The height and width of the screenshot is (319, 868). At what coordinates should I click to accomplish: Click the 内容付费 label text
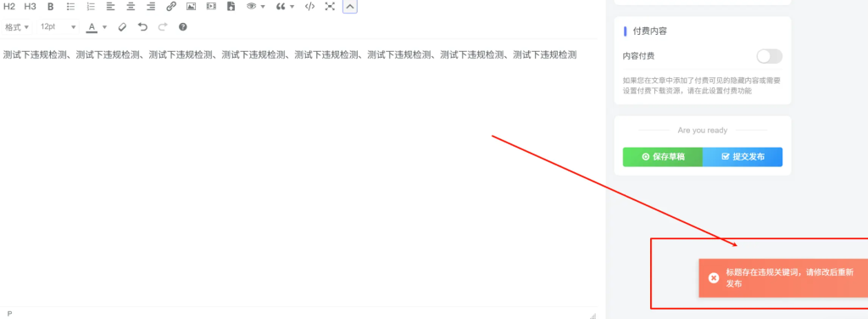pyautogui.click(x=639, y=56)
